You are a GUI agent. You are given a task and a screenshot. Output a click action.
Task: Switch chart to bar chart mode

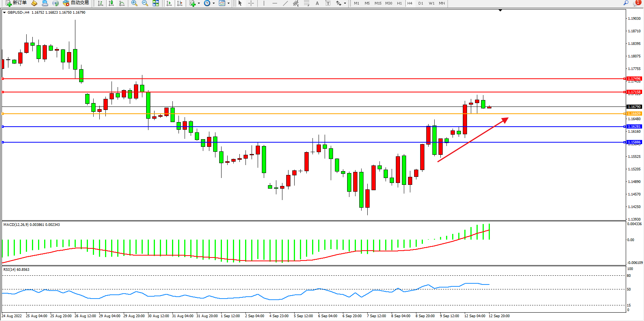click(100, 3)
